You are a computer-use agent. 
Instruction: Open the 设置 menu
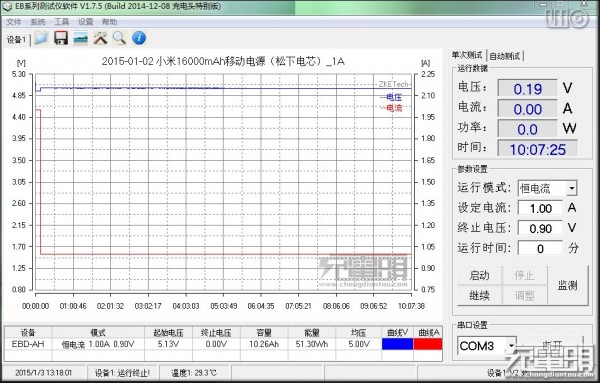coord(86,22)
